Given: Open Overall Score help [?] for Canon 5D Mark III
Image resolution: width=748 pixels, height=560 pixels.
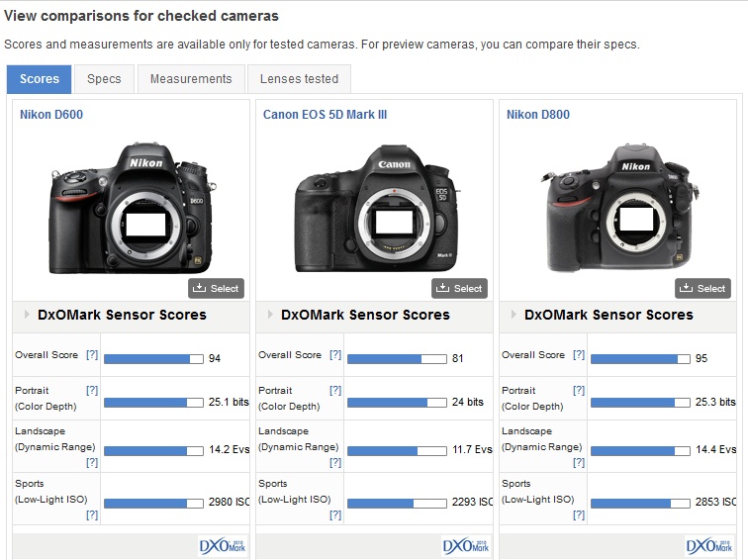Looking at the screenshot, I should click(335, 354).
